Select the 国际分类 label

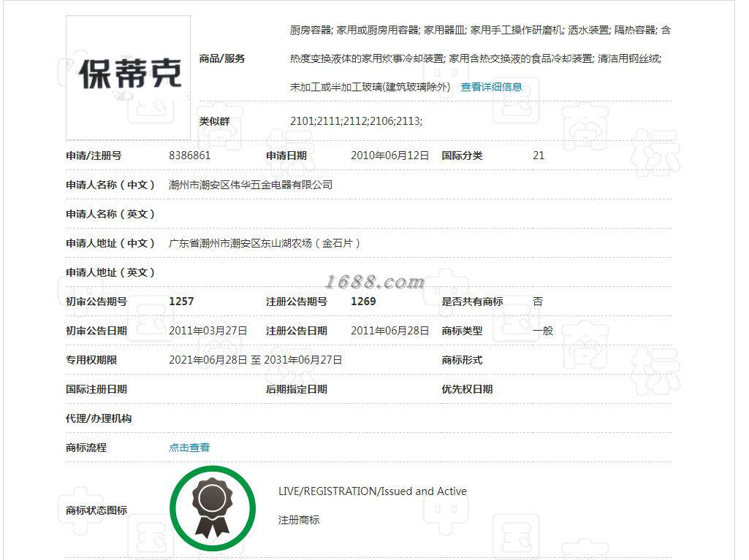[462, 156]
